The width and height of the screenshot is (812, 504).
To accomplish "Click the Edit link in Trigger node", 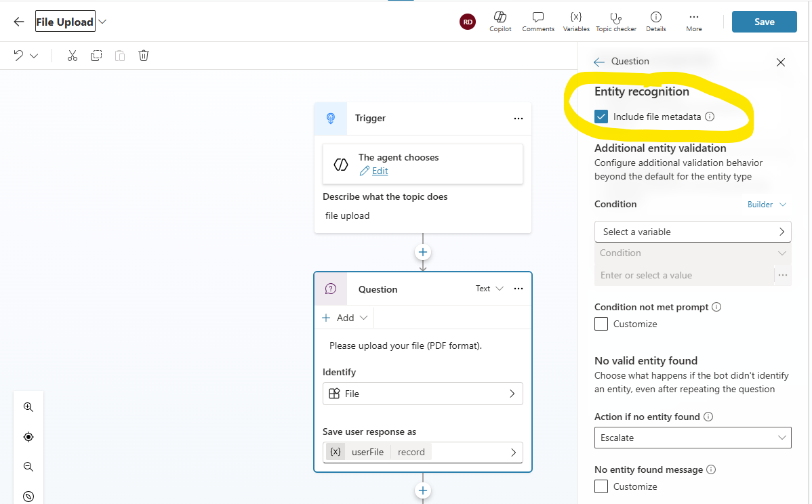I will pos(380,171).
